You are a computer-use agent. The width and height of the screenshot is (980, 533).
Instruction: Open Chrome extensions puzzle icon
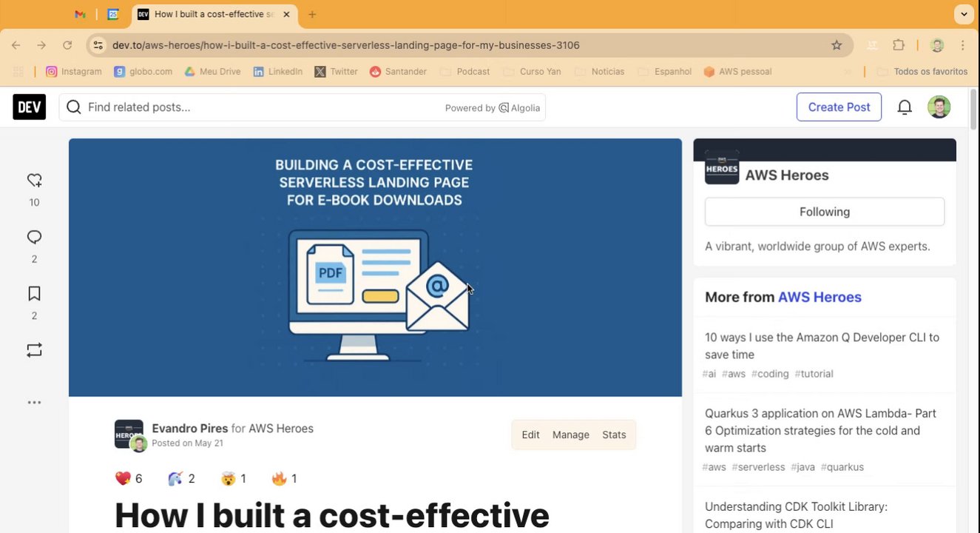click(899, 45)
